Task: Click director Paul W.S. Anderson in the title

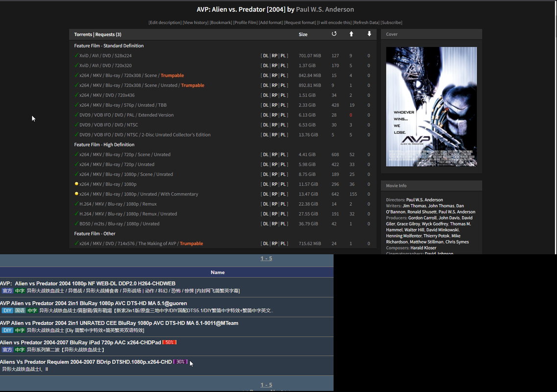Action: 325,9
